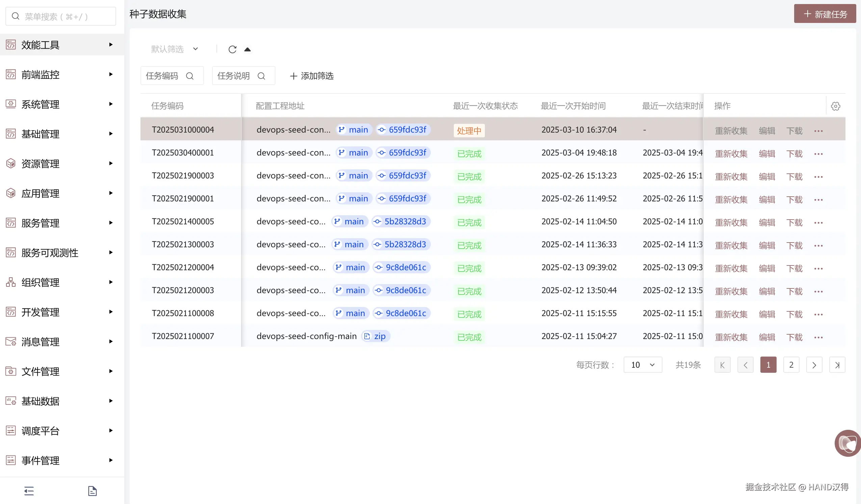Click the collapse filter up-arrow icon

coord(247,50)
